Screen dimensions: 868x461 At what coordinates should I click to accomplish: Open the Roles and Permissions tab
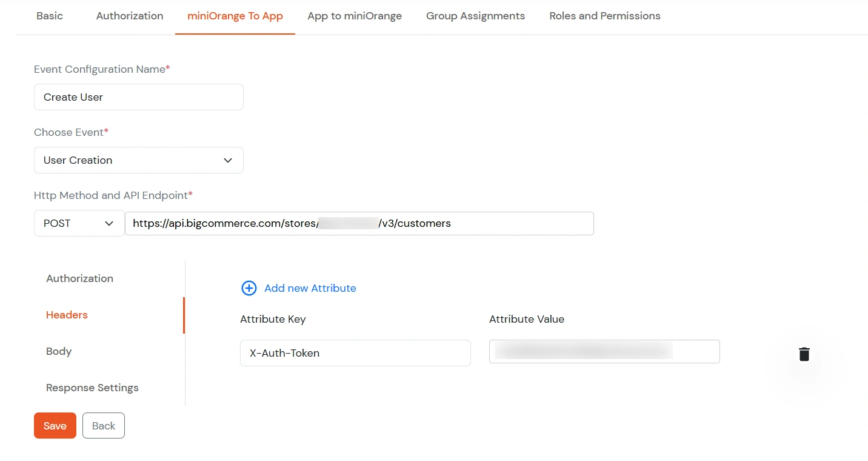pos(605,16)
